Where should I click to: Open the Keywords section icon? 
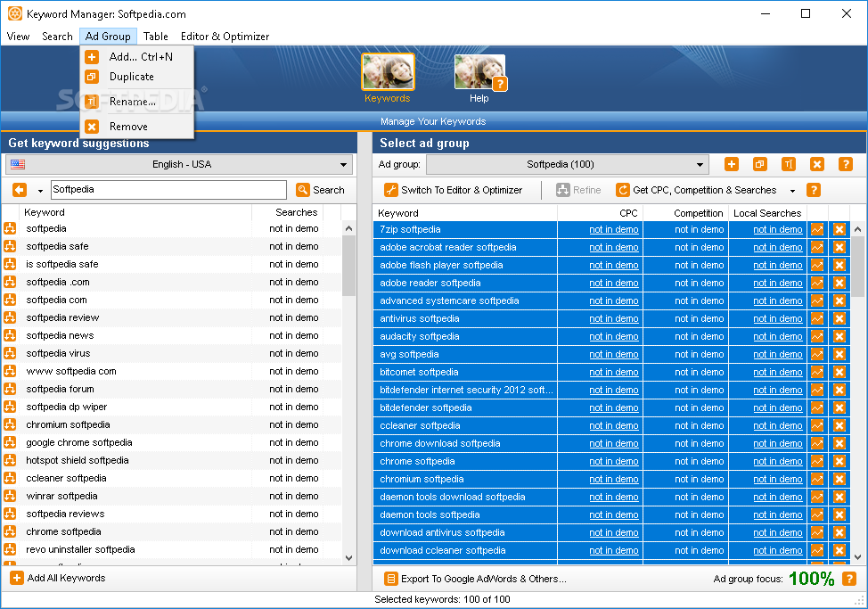click(x=388, y=72)
